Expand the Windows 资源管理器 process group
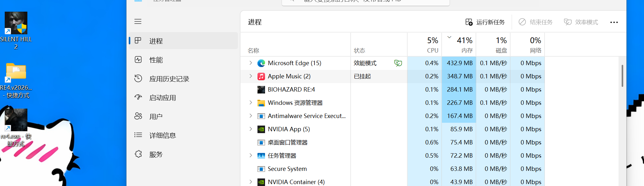The image size is (644, 186). pyautogui.click(x=251, y=103)
